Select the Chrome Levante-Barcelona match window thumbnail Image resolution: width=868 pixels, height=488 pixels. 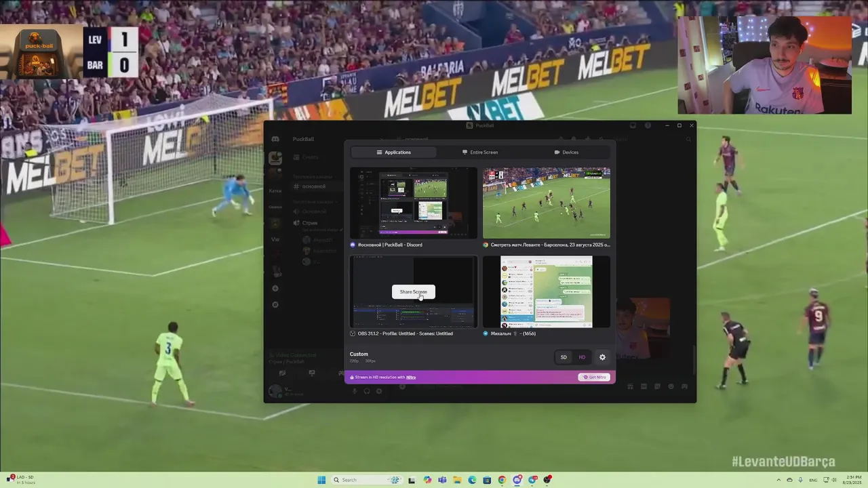pos(547,203)
